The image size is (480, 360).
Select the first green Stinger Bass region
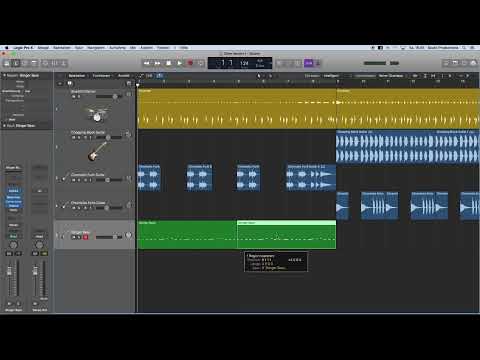click(x=187, y=234)
